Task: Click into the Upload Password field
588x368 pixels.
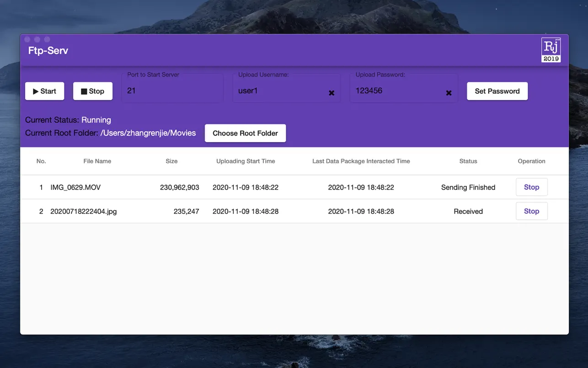Action: [x=396, y=91]
